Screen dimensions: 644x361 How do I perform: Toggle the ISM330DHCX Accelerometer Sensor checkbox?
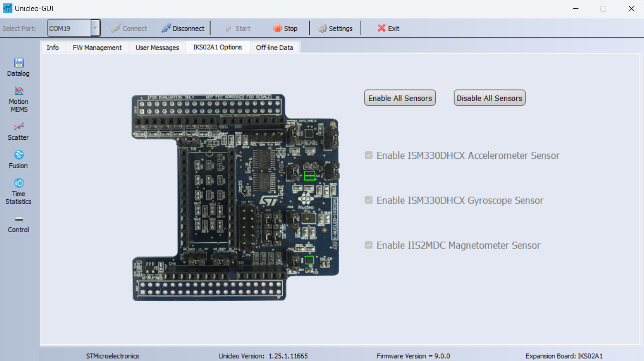click(368, 155)
